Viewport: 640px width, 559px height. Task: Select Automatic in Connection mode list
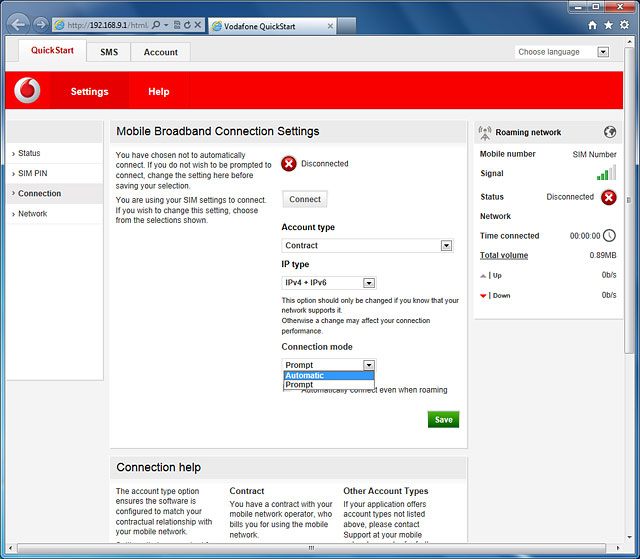(x=329, y=375)
